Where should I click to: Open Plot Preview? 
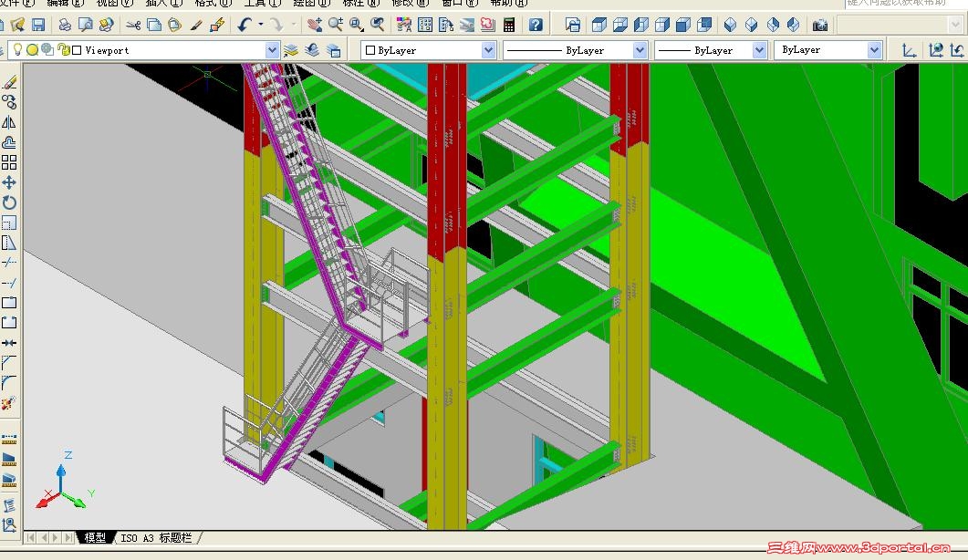85,25
